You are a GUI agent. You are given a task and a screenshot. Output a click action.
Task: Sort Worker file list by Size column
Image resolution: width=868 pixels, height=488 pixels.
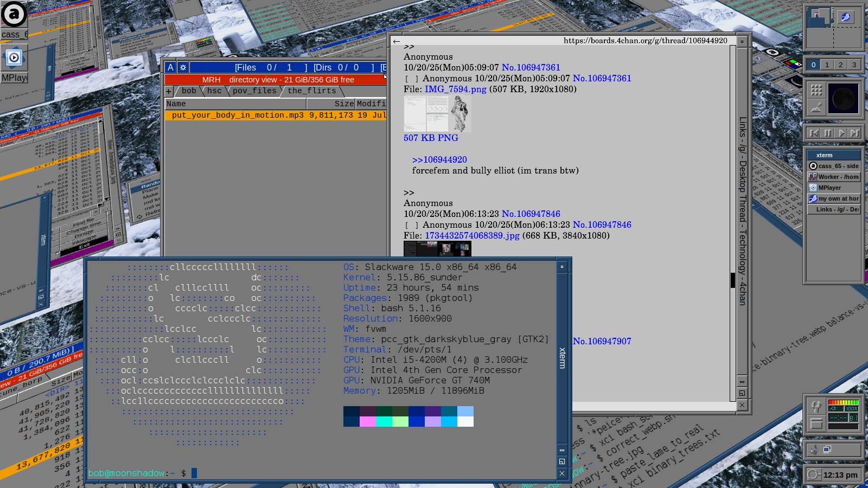(330, 104)
